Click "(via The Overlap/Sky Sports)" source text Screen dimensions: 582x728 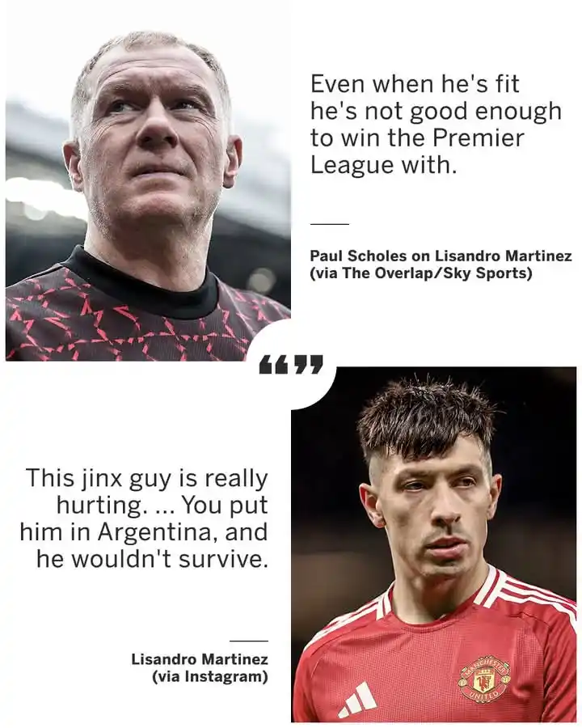tap(421, 273)
